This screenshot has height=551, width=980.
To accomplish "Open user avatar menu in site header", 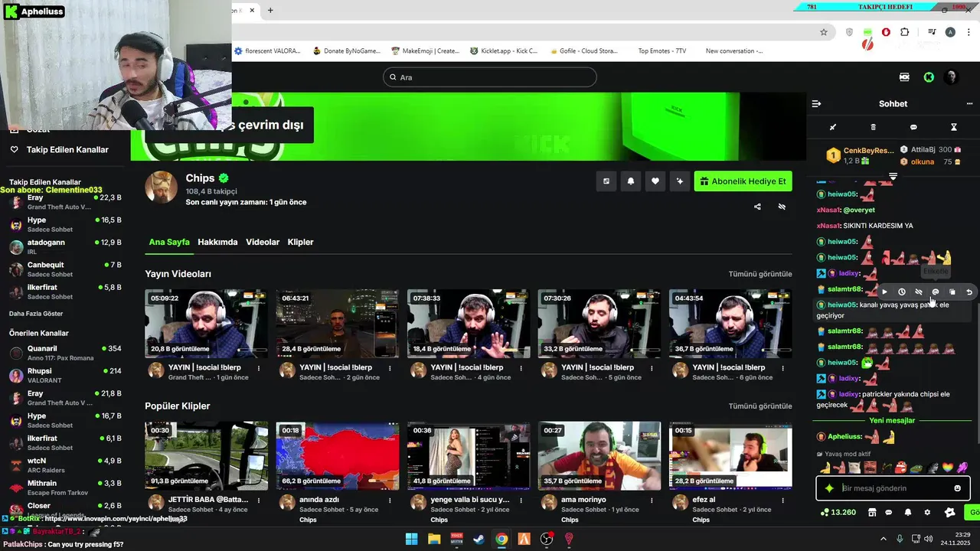I will coord(951,77).
